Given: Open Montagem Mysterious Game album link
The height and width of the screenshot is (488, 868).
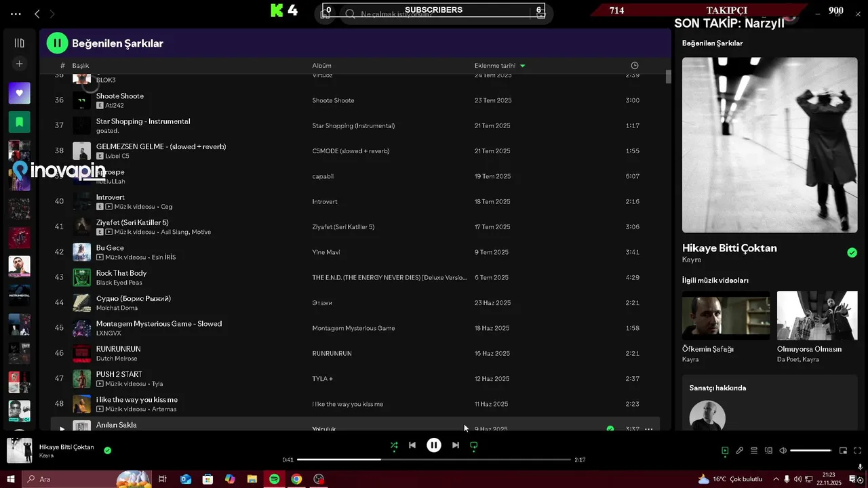Looking at the screenshot, I should pyautogui.click(x=353, y=328).
